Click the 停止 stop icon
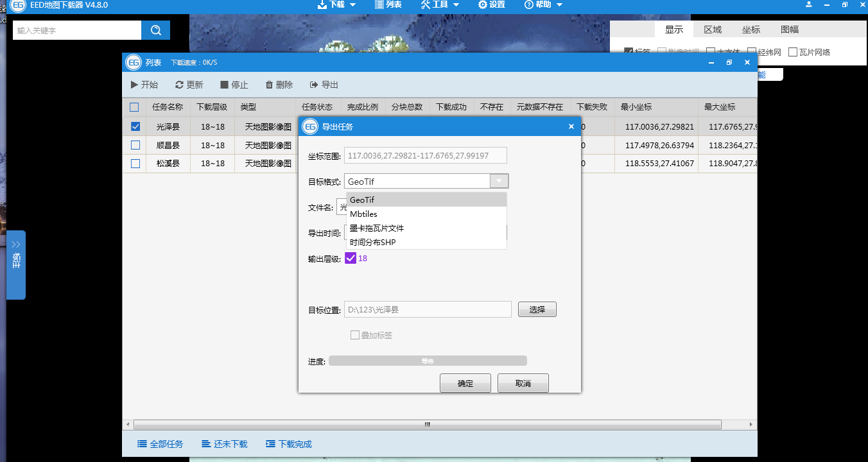Screen dimensions: 868x462 click(x=224, y=85)
